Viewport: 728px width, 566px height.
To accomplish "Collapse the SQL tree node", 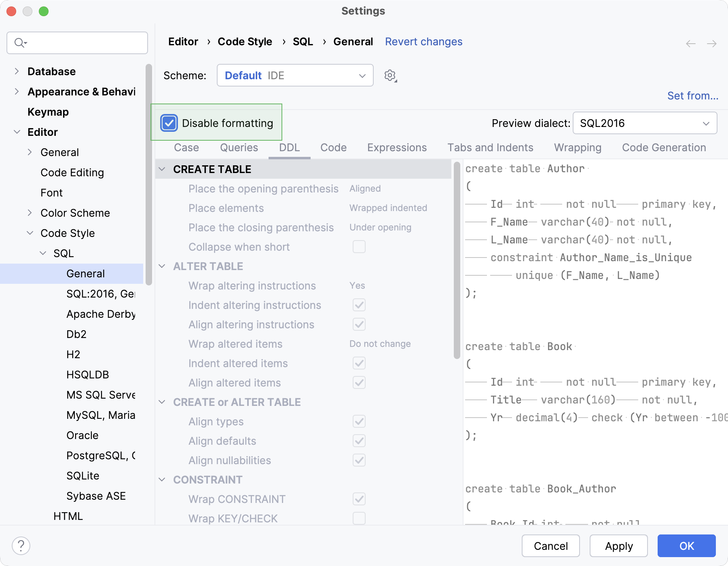I will (x=43, y=253).
